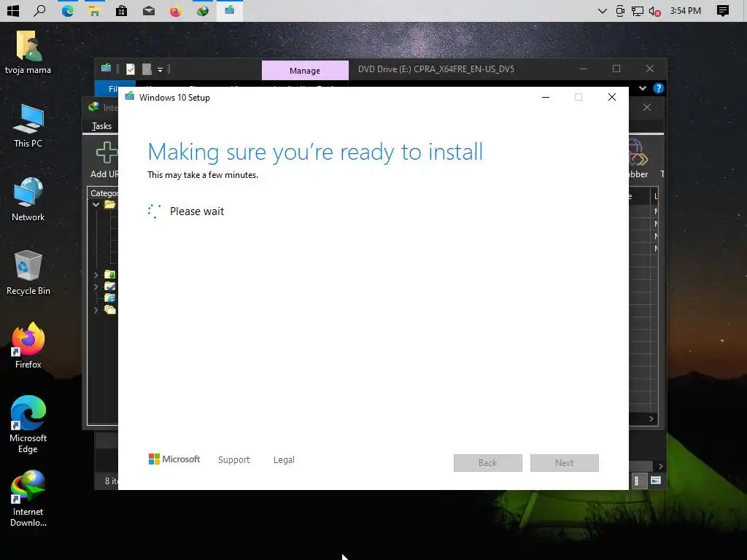Click New folder quick access icon in Explorer
Image resolution: width=747 pixels, height=560 pixels.
147,69
